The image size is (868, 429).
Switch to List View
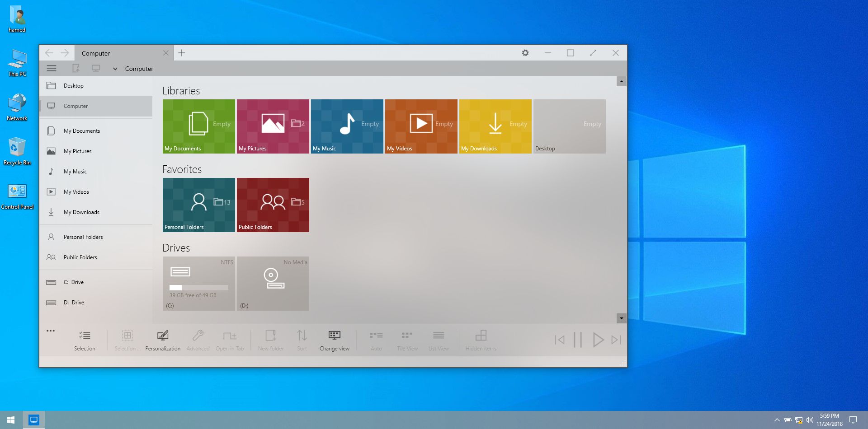(x=438, y=339)
